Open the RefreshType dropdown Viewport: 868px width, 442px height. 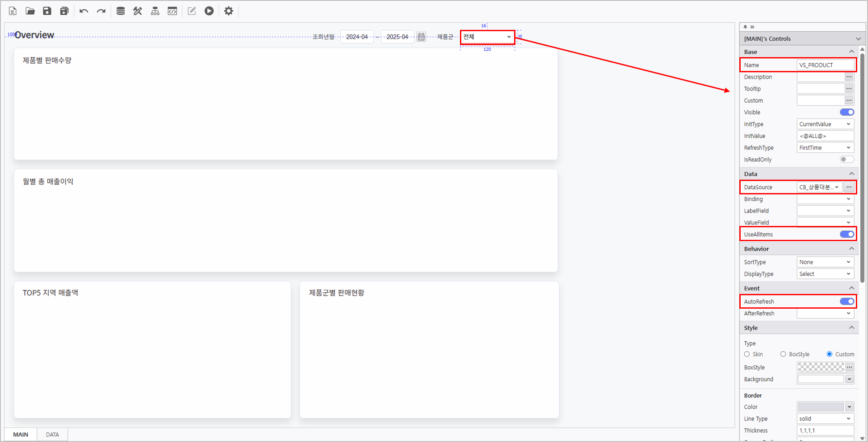coord(825,148)
